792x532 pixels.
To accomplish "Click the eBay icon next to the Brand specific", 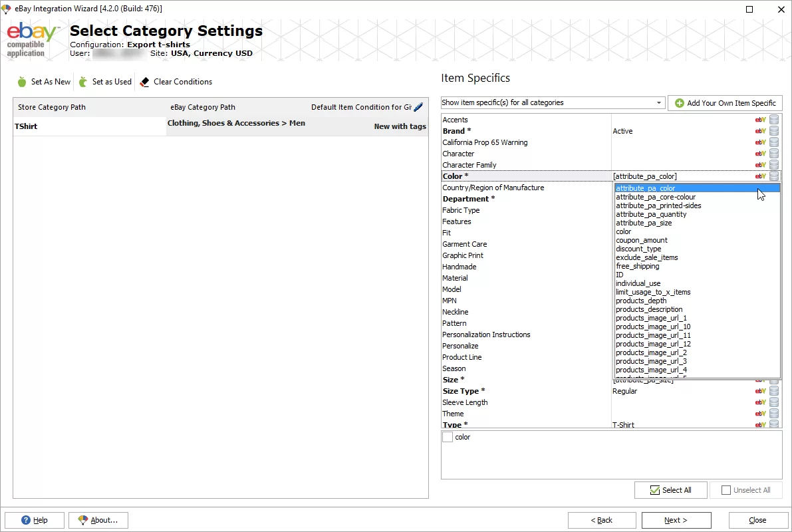I will [x=760, y=130].
